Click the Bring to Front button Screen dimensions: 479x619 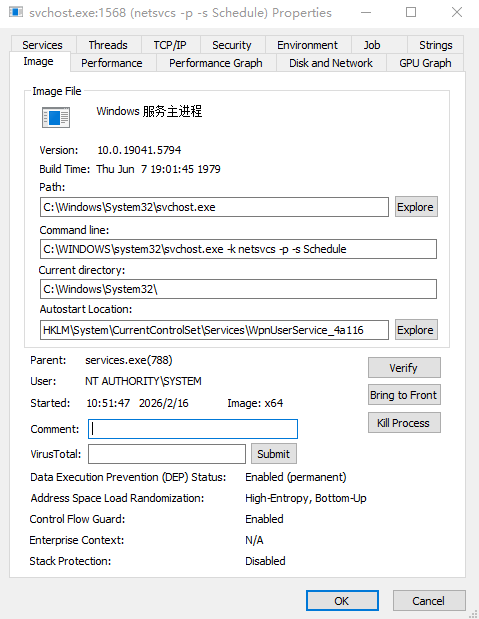[x=404, y=395]
